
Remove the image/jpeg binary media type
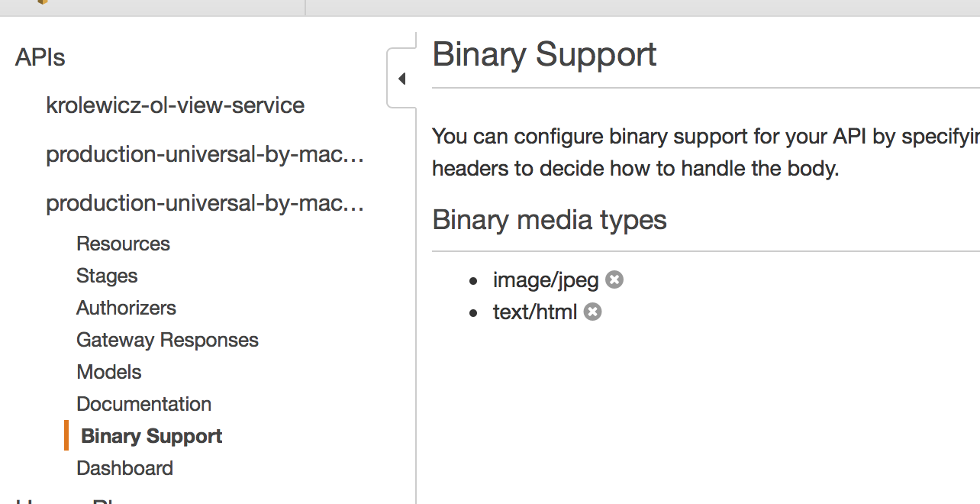click(x=614, y=280)
